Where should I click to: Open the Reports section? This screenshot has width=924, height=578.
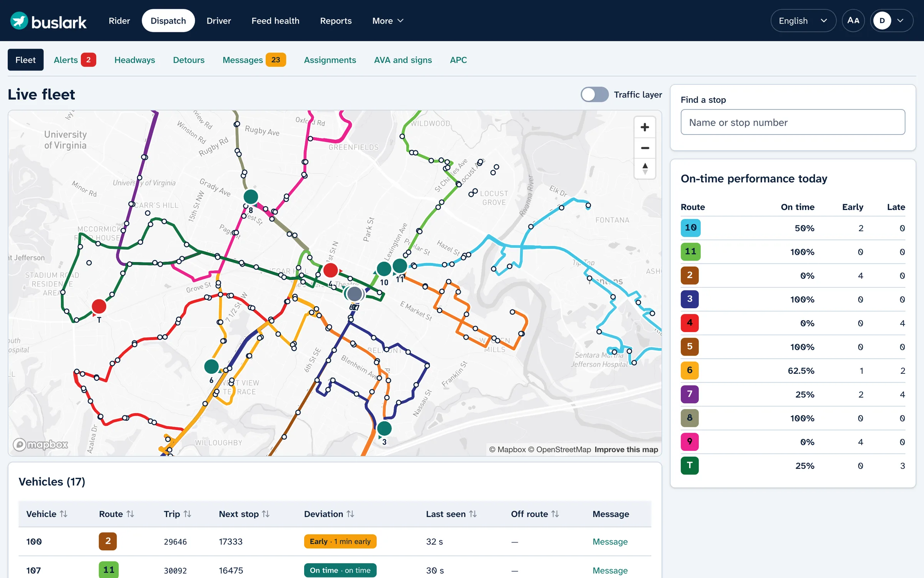[x=336, y=20]
